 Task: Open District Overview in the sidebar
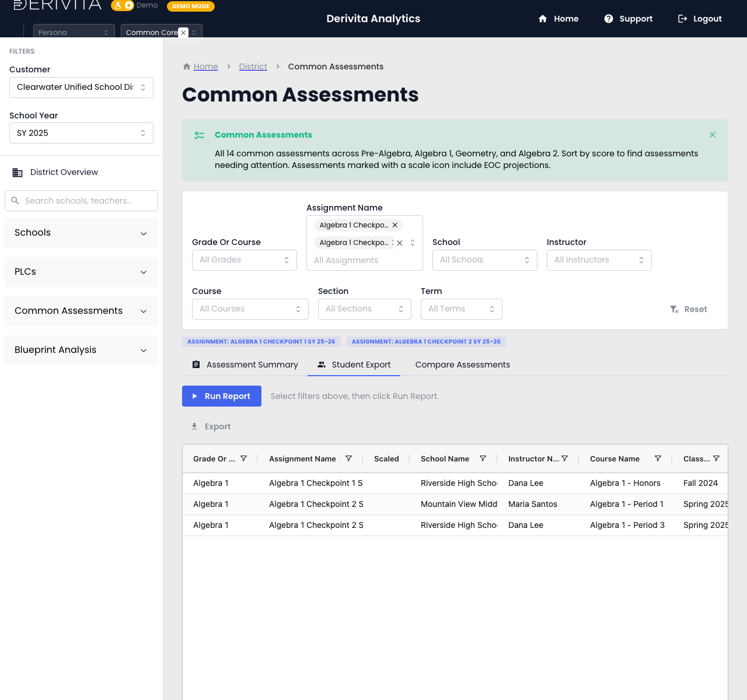tap(81, 173)
